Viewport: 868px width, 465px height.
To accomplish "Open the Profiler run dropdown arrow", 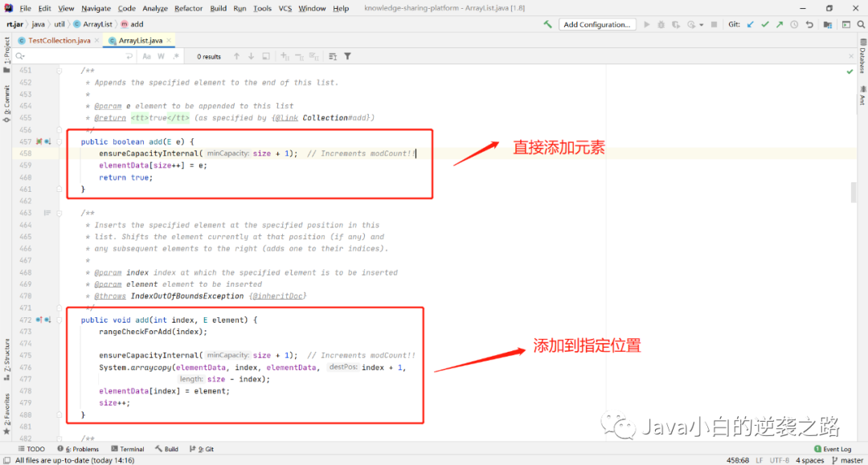I will (702, 25).
